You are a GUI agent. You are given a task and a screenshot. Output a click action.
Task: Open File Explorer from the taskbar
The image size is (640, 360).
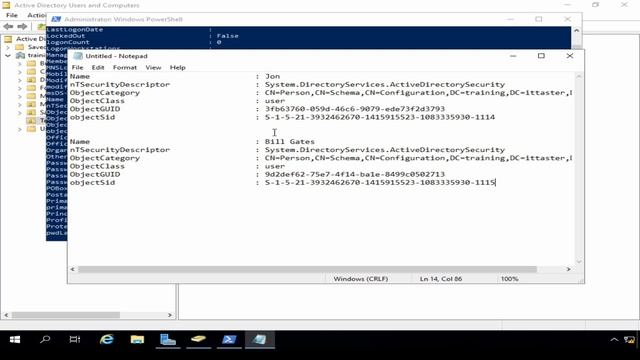coord(137,340)
